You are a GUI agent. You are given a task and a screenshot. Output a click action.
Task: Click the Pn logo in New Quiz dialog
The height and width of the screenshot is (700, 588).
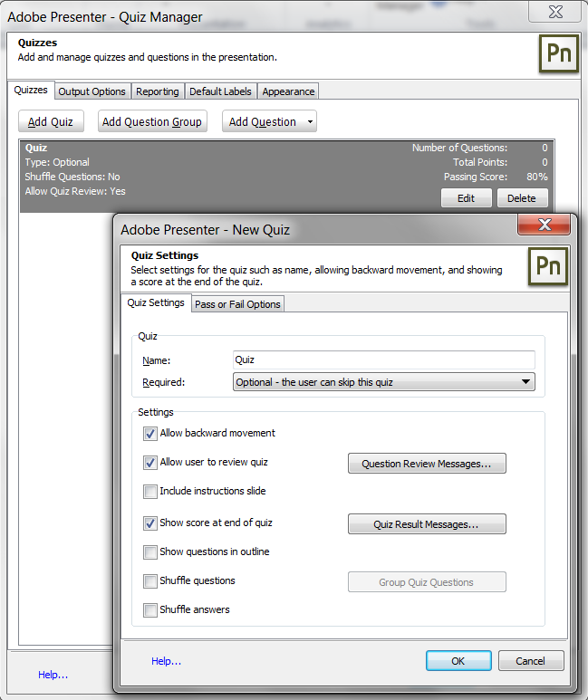tap(548, 266)
